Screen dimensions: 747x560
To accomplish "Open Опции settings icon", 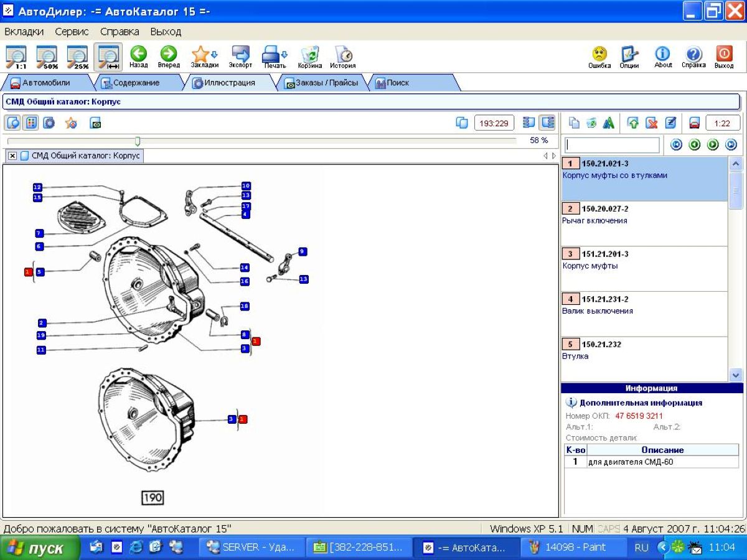I will (x=629, y=56).
